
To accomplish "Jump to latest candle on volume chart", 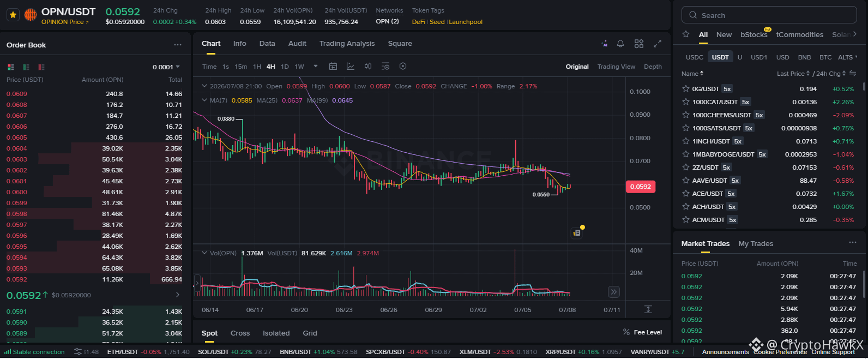I will pyautogui.click(x=614, y=292).
